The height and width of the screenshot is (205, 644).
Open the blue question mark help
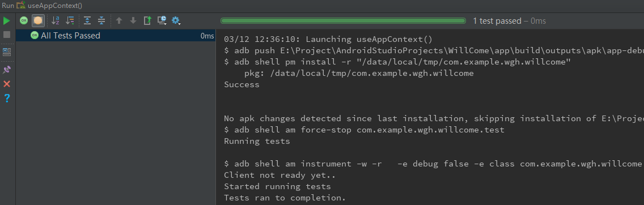[x=7, y=98]
